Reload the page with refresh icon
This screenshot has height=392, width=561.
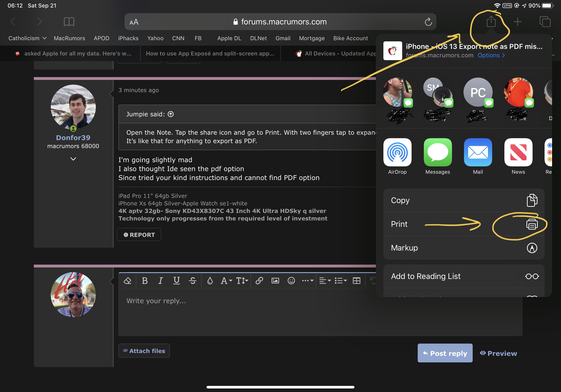428,22
